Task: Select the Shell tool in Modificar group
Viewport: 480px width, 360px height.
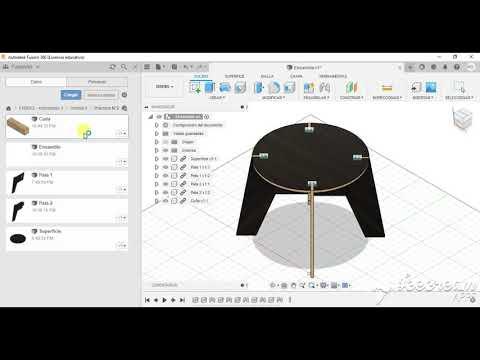Action: 289,88
